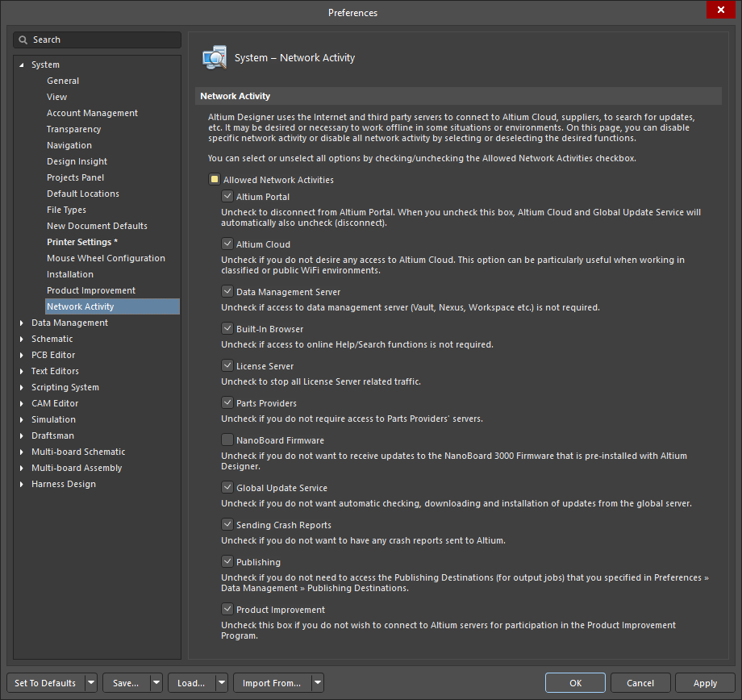This screenshot has height=700, width=742.
Task: Open Printer Settings page
Action: [82, 242]
